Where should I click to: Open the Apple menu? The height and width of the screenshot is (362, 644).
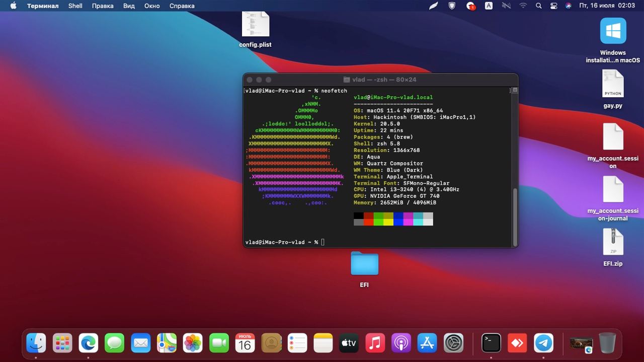(x=13, y=6)
